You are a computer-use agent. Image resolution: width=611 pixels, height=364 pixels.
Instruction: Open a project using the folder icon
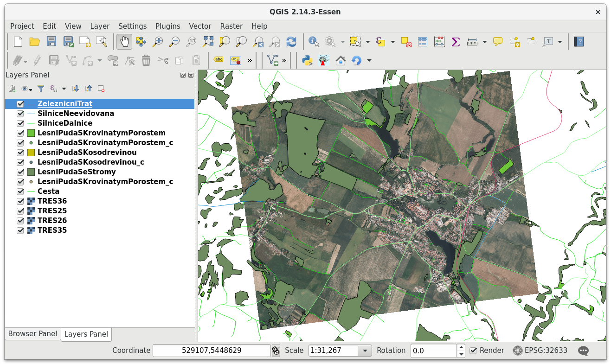click(35, 42)
